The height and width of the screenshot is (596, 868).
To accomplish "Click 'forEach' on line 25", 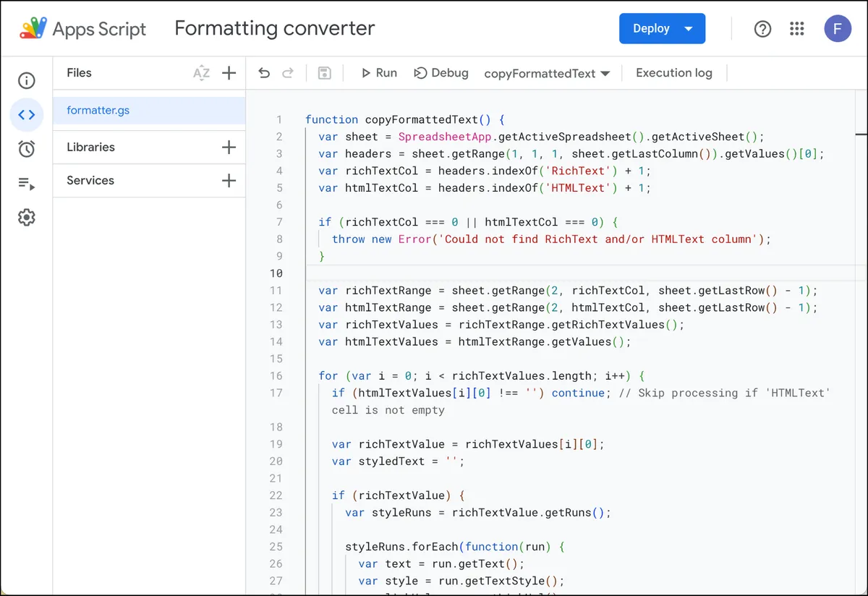I will pos(435,547).
